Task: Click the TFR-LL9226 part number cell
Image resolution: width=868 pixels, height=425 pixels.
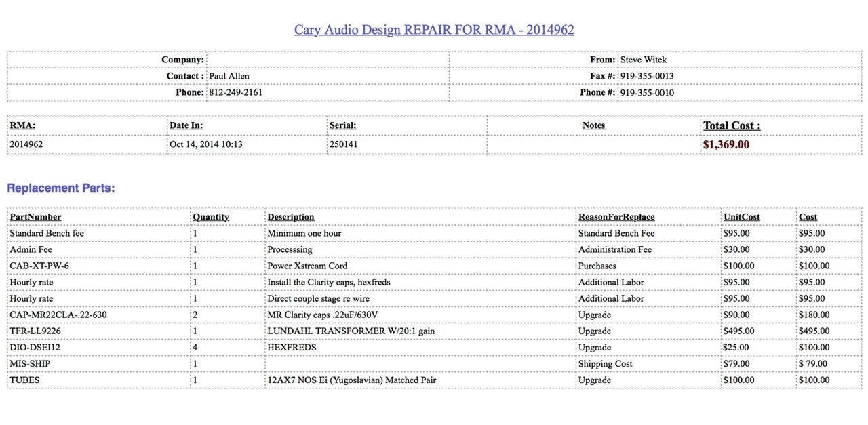Action: coord(35,331)
